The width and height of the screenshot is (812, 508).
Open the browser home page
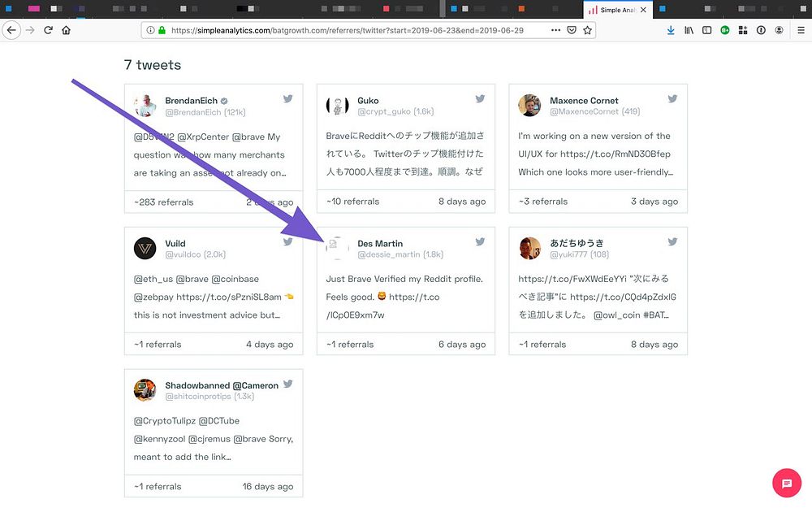66,30
